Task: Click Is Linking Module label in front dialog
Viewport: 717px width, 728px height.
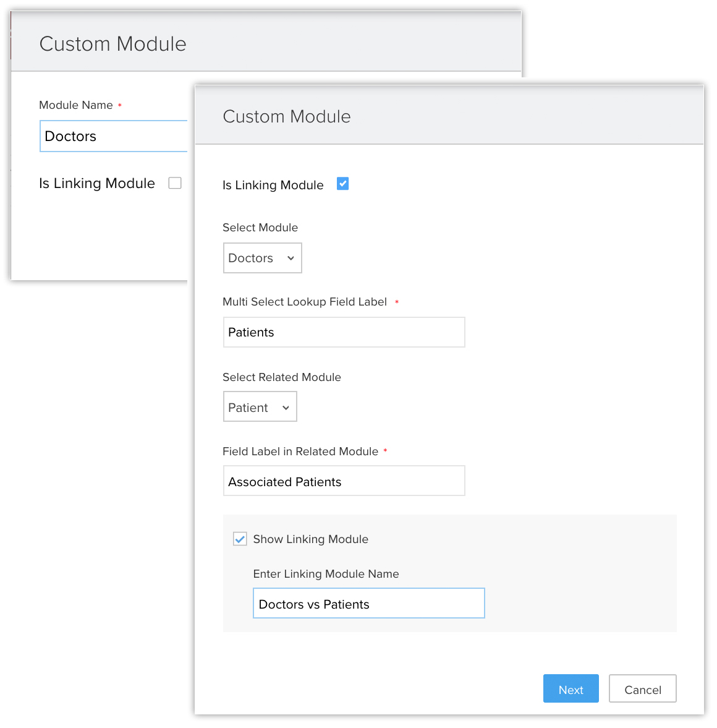Action: 273,185
